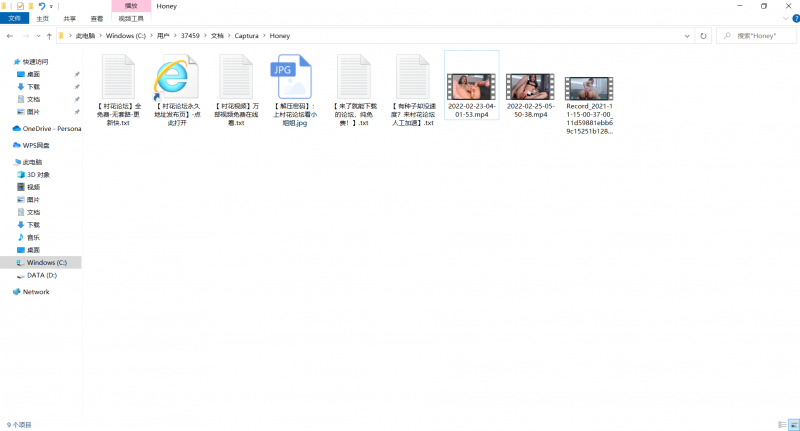Open the 文件 menu tab
Screen dimensions: 800x431
point(14,18)
